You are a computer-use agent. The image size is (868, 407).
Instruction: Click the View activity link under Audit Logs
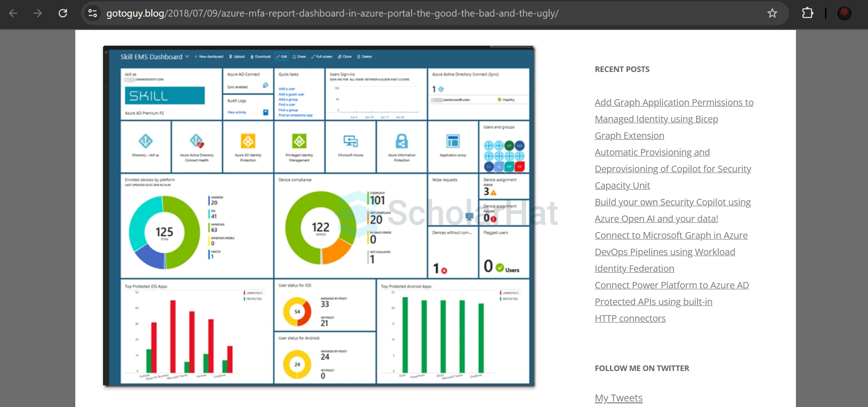(x=237, y=112)
